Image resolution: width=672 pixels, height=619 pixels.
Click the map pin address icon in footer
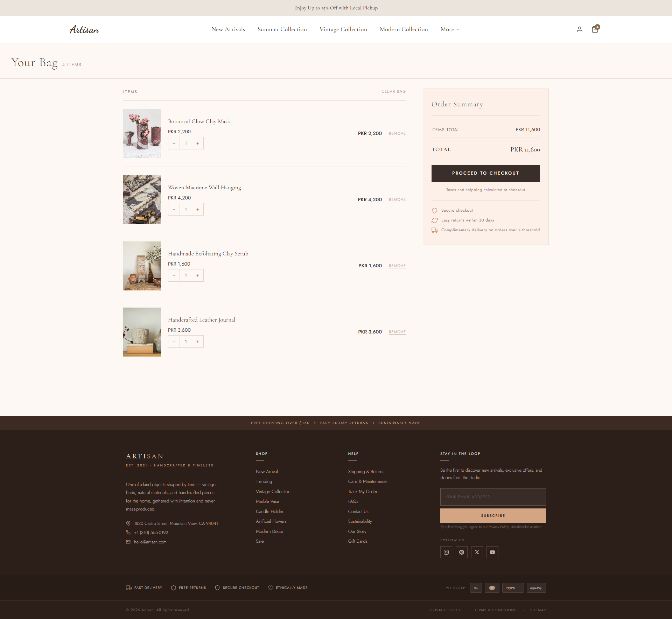pyautogui.click(x=128, y=523)
